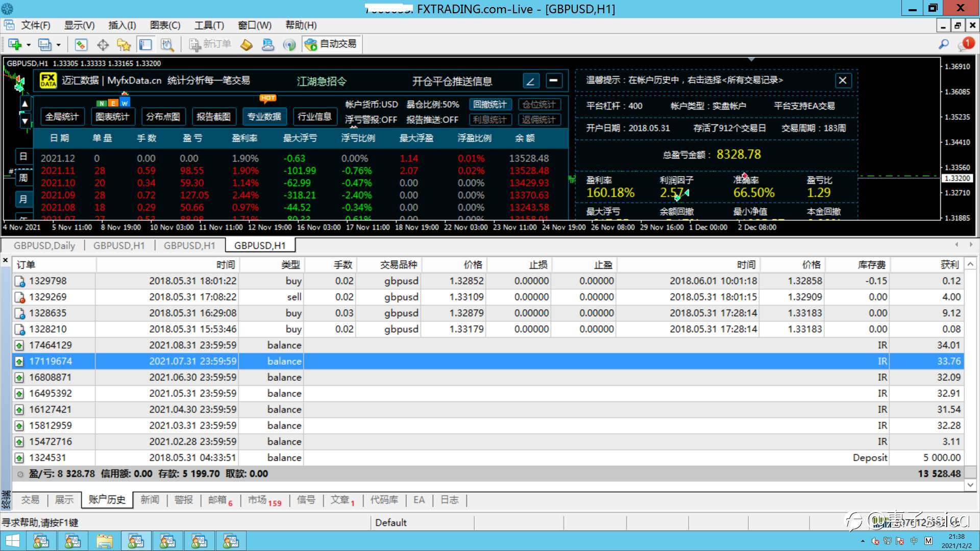Image resolution: width=980 pixels, height=551 pixels.
Task: Open the system tray hidden icons arrow
Action: (x=863, y=541)
